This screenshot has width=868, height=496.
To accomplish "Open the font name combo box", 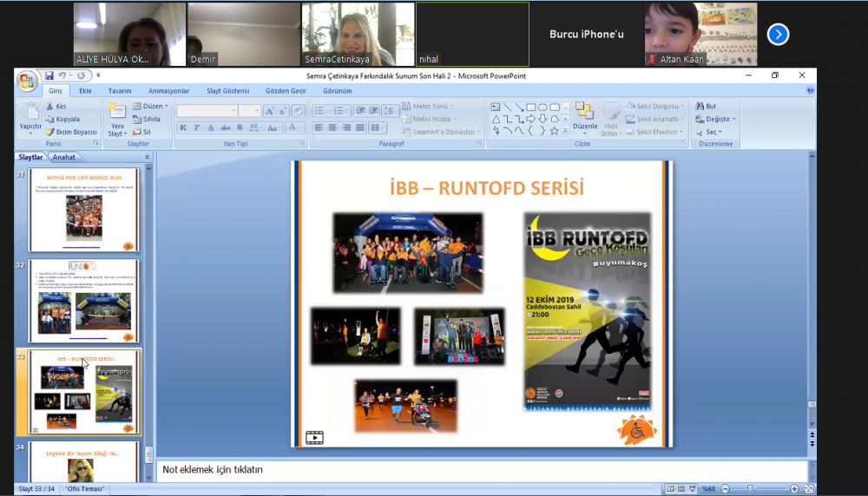I will click(x=207, y=111).
